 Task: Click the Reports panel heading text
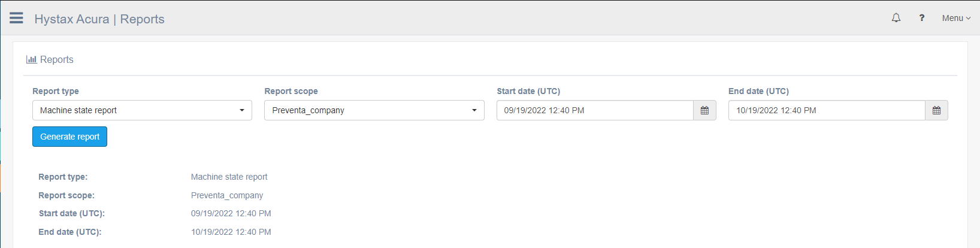57,60
